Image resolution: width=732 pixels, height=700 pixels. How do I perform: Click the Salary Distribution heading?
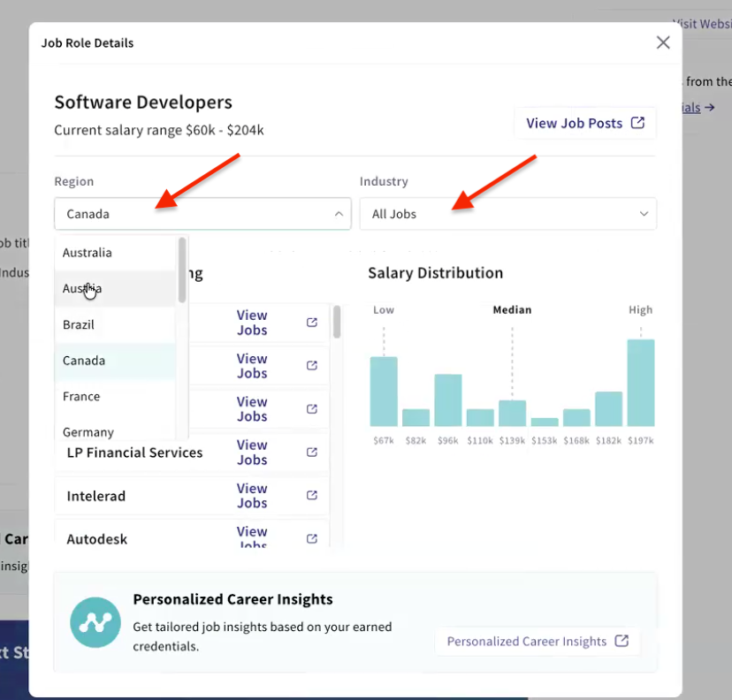coord(435,273)
